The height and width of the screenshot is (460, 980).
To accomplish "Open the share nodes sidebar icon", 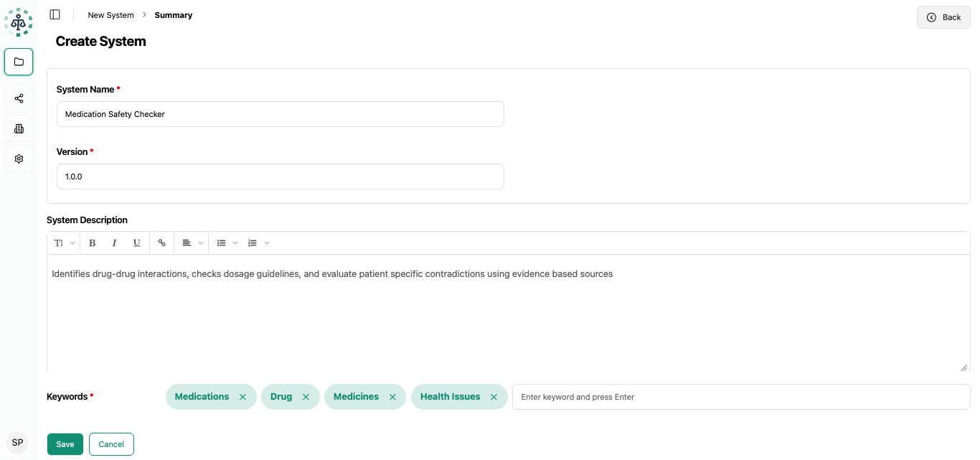I will (x=19, y=98).
